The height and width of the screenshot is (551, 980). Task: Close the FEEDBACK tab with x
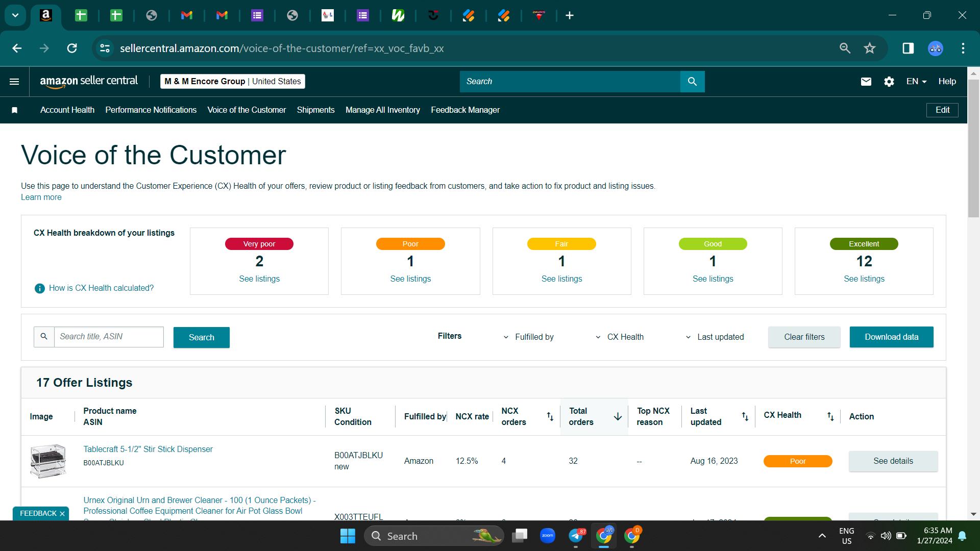tap(62, 514)
